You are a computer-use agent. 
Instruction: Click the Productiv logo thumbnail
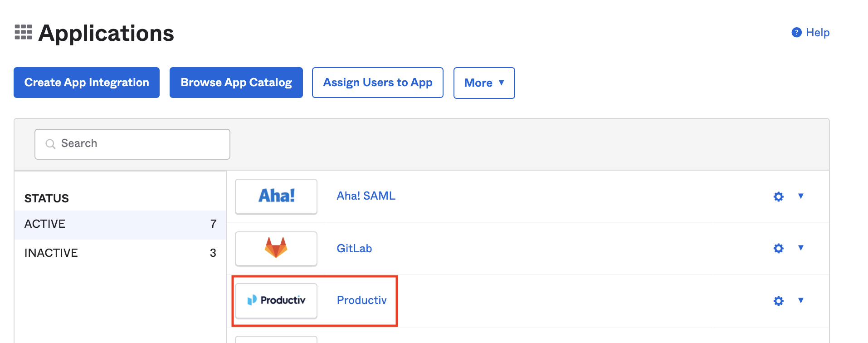[276, 300]
